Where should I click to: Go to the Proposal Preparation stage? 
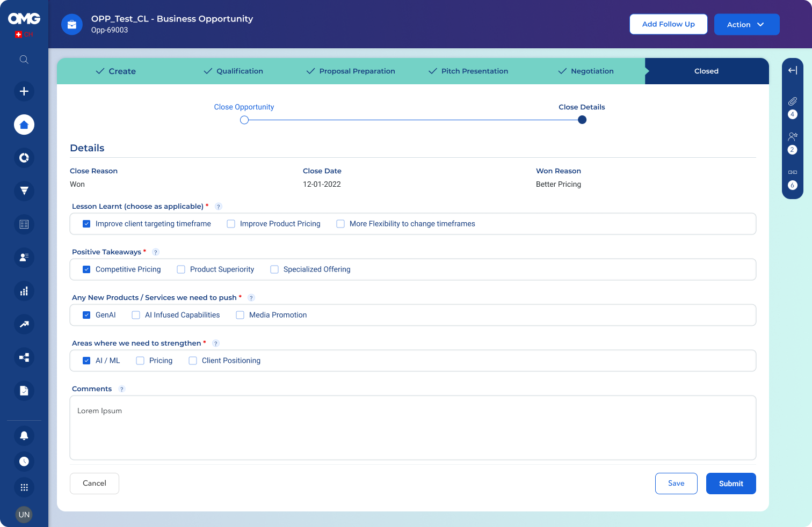(x=351, y=71)
